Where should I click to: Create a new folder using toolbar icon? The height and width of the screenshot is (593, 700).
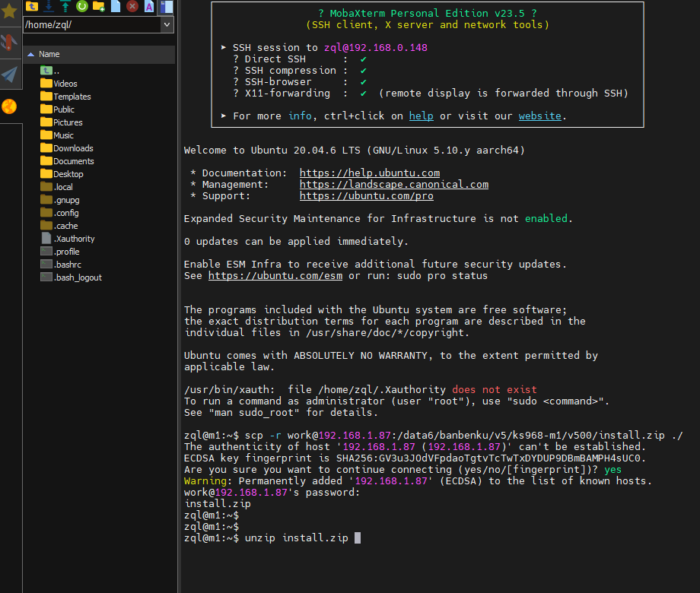pyautogui.click(x=98, y=6)
